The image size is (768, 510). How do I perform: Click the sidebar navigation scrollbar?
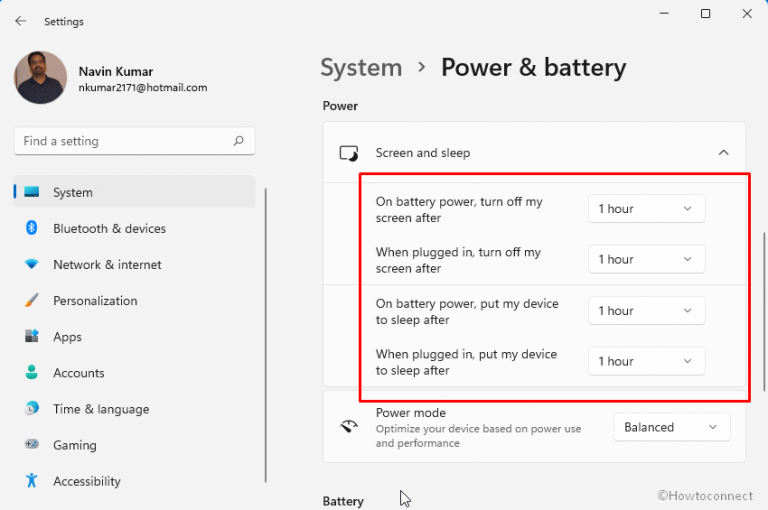[x=266, y=335]
